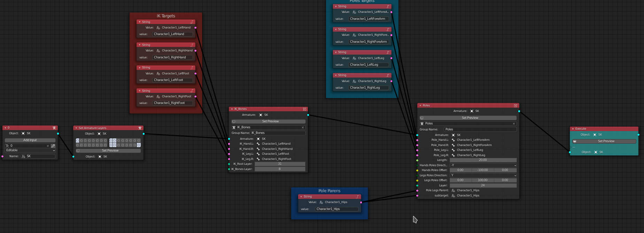
Task: Click Group Name field containing IK_Bones
Action: 278,133
